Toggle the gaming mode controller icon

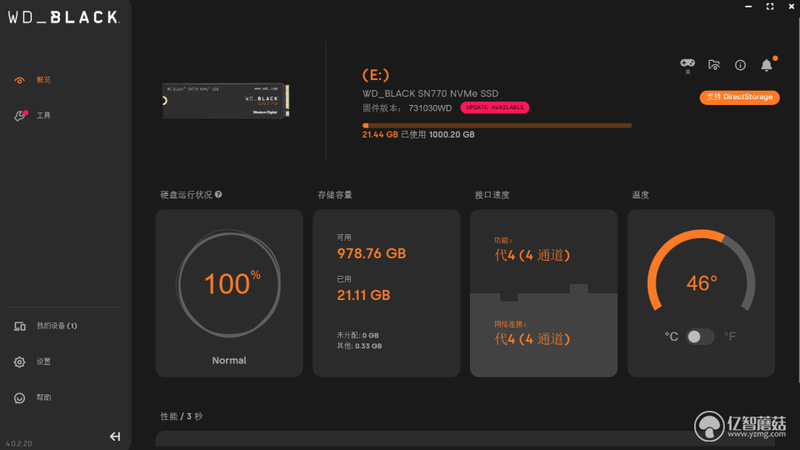pyautogui.click(x=687, y=65)
